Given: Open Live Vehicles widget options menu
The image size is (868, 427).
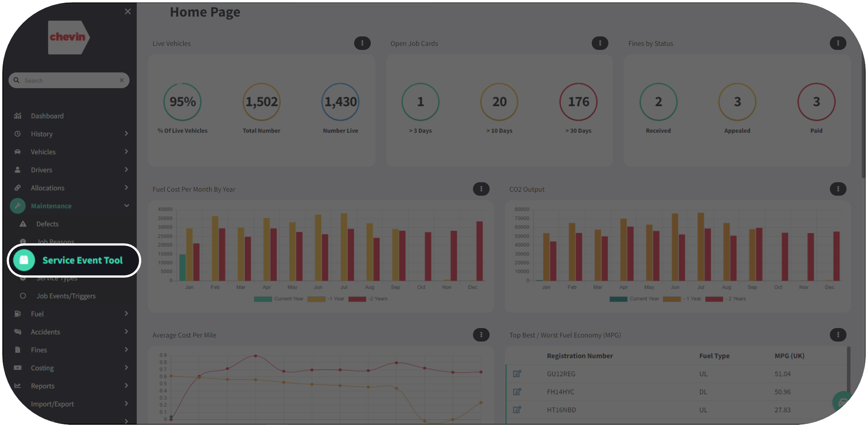Looking at the screenshot, I should coord(362,43).
